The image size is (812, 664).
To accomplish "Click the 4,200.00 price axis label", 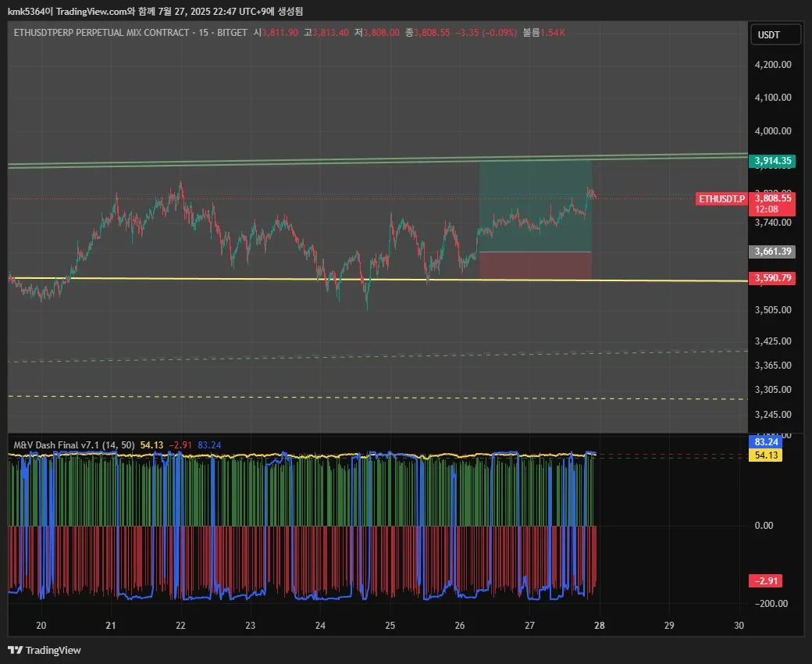I will click(773, 65).
